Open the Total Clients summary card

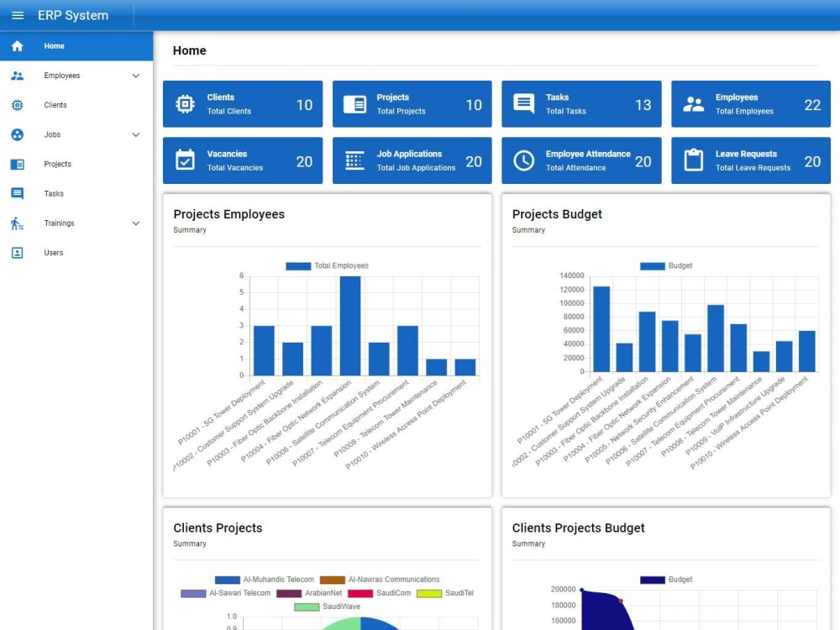pyautogui.click(x=243, y=104)
